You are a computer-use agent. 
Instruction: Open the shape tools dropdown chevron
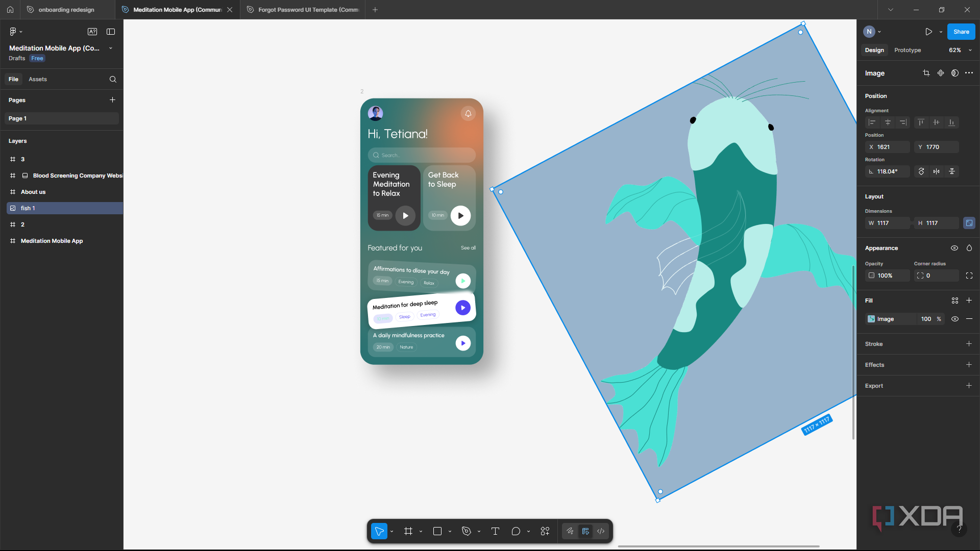click(450, 532)
